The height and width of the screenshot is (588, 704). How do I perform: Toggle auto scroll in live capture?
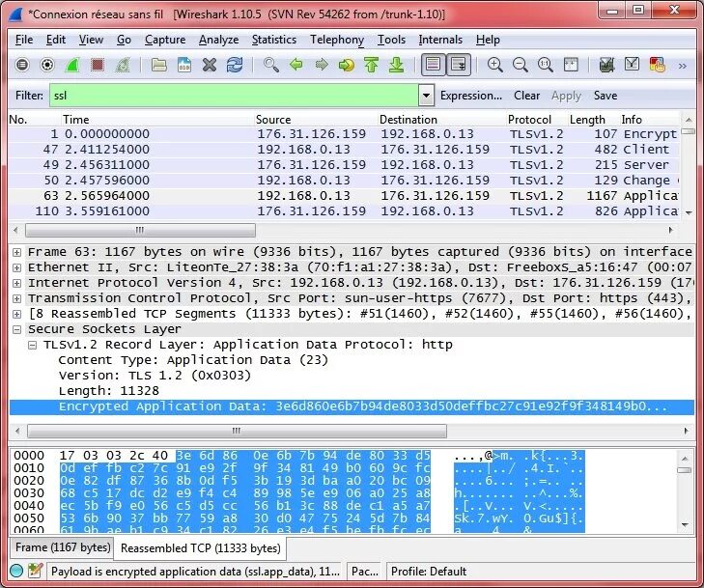459,65
